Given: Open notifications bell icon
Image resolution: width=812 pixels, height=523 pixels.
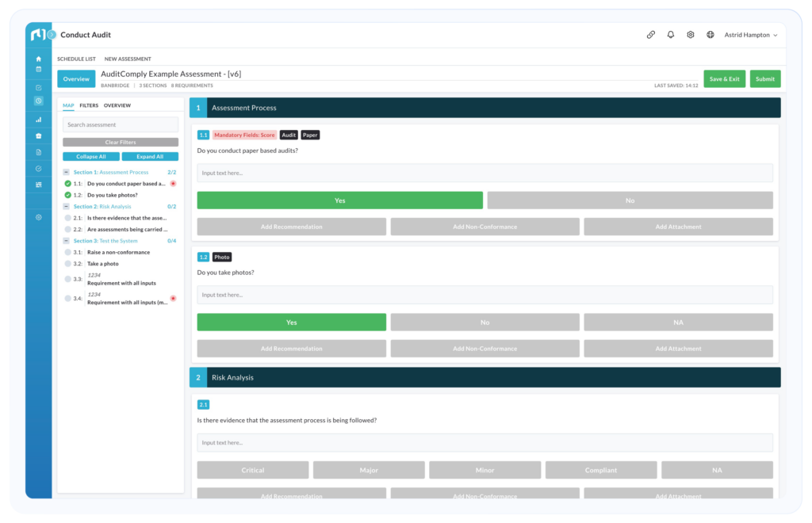Looking at the screenshot, I should pos(671,35).
